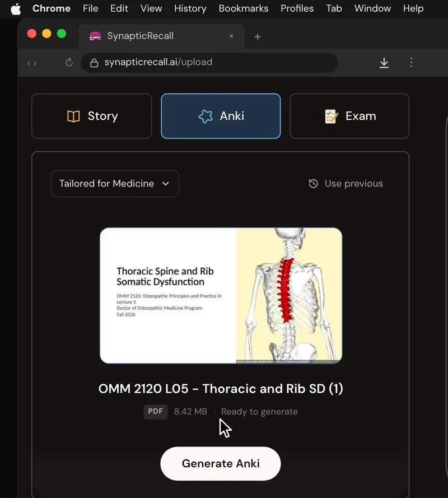The width and height of the screenshot is (448, 498).
Task: Click the back navigation arrow
Action: pos(29,63)
